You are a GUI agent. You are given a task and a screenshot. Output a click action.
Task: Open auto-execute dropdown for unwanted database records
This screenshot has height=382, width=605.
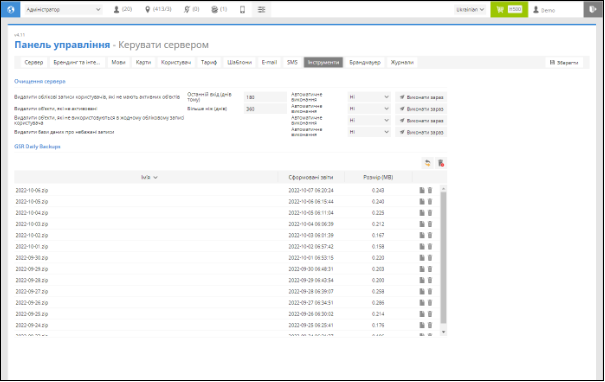(369, 132)
